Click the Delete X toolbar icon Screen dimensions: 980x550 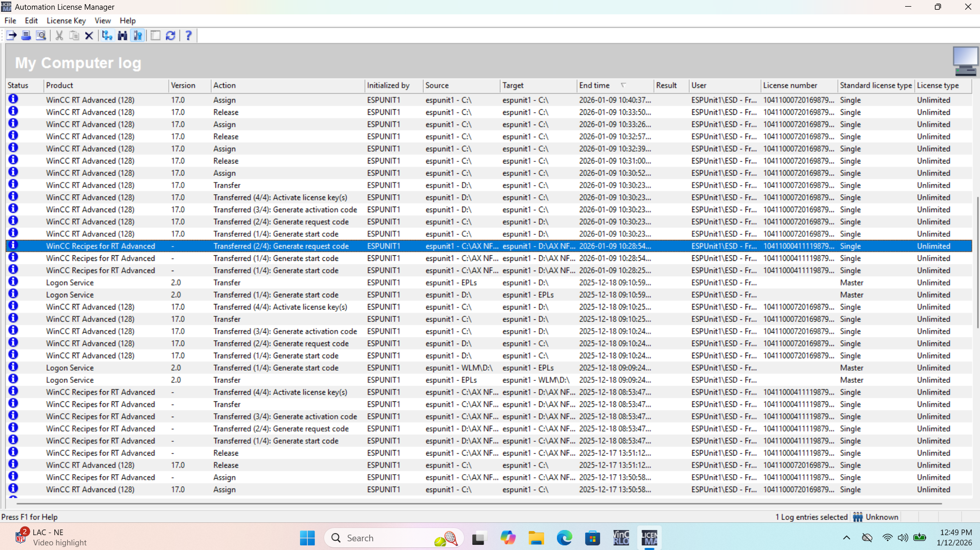click(x=89, y=35)
